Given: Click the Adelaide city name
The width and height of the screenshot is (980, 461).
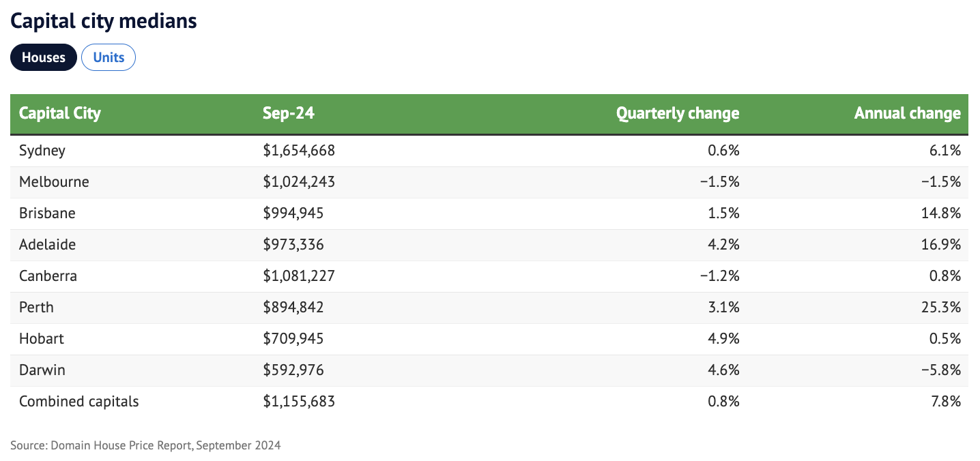Looking at the screenshot, I should pos(48,245).
